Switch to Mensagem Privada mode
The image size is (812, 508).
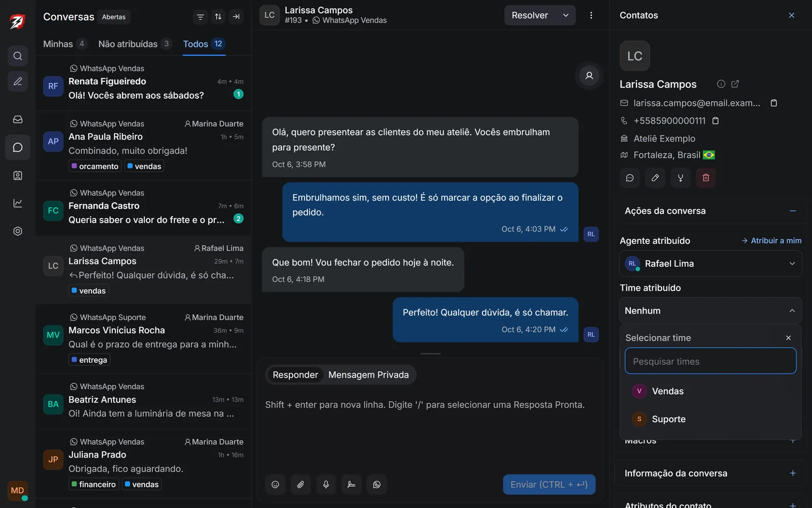368,375
